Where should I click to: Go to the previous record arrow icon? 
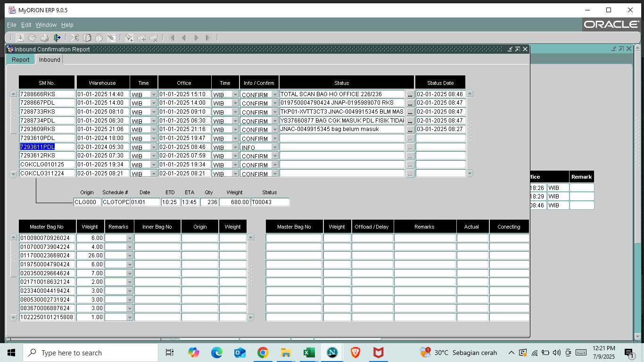click(x=184, y=38)
